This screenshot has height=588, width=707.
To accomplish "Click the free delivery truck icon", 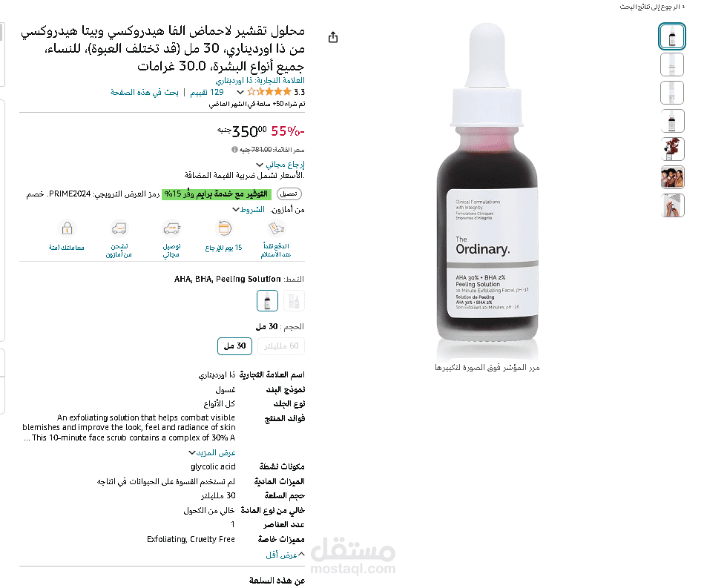I will 171,228.
